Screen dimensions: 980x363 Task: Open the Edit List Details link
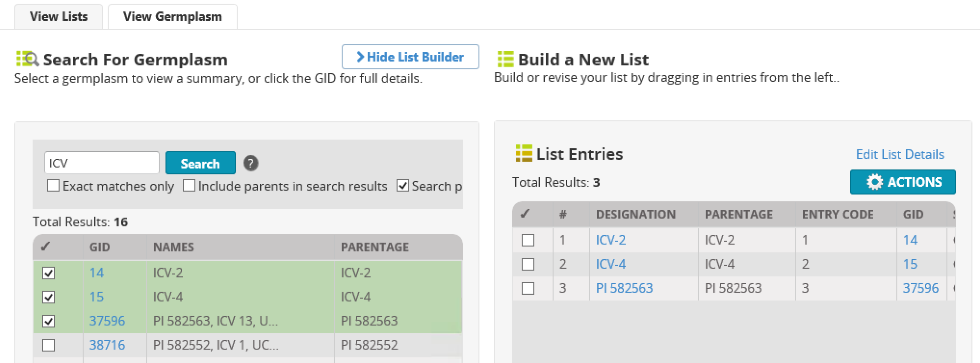900,154
